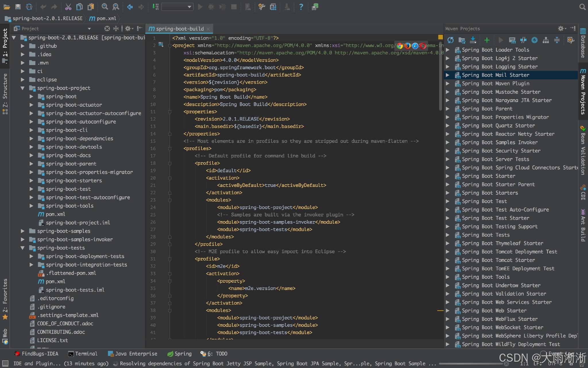
Task: Add Maven project with green plus
Action: pos(487,40)
